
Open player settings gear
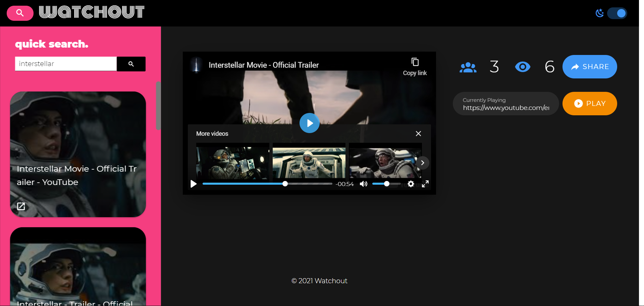point(411,184)
